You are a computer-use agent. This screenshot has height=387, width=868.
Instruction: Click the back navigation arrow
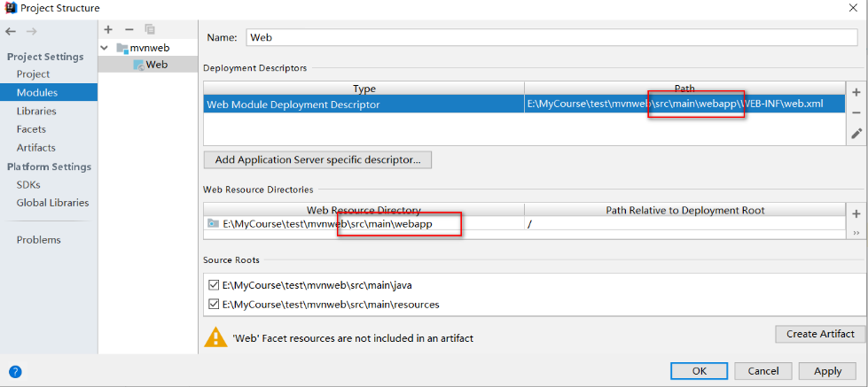tap(11, 32)
